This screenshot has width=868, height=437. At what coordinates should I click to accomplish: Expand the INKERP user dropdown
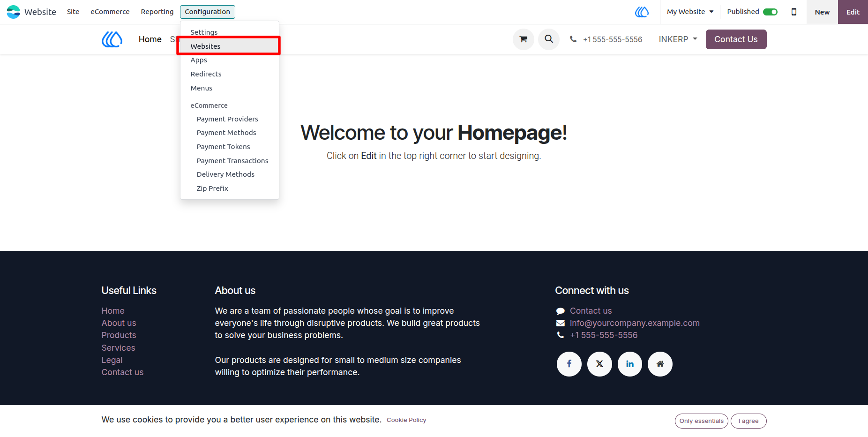[x=678, y=39]
